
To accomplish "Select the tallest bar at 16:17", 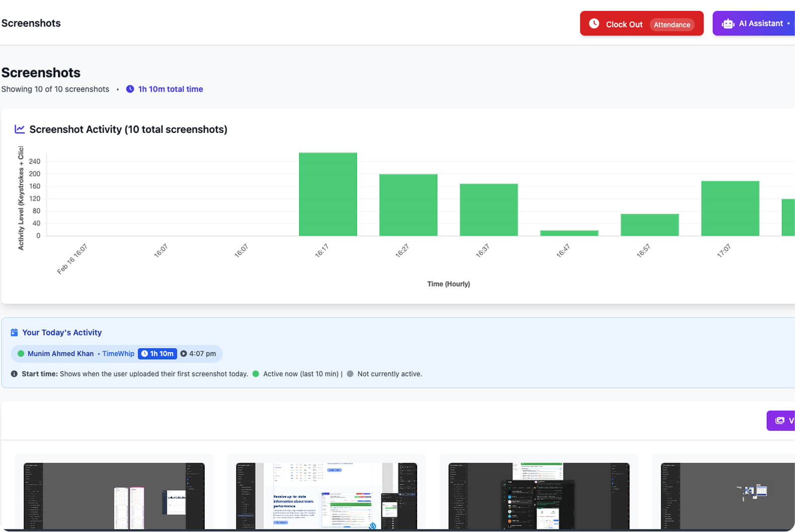I will [328, 194].
